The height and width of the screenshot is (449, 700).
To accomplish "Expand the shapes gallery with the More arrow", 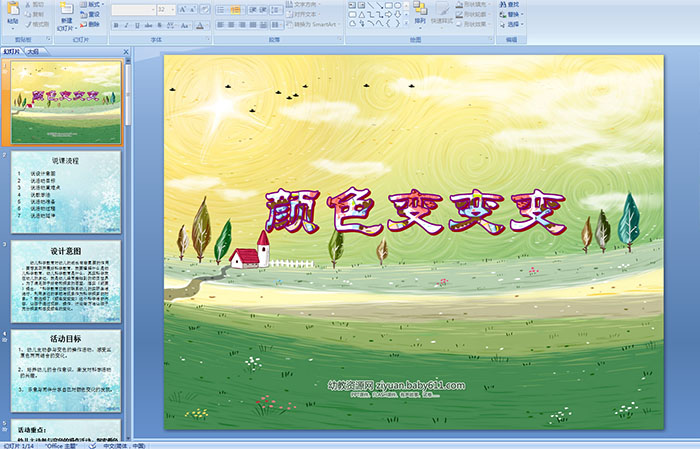I will (406, 23).
